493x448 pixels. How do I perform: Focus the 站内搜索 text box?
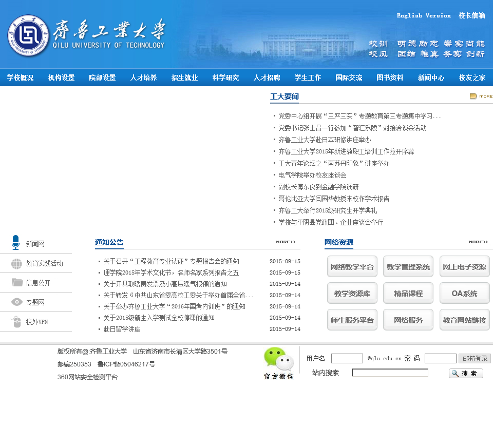(390, 373)
